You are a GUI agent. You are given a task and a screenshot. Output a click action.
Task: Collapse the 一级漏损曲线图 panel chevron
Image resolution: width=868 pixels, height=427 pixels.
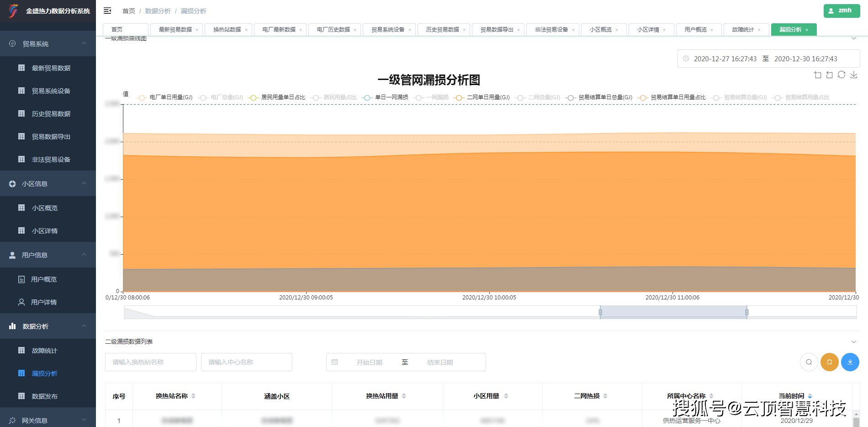pos(854,38)
